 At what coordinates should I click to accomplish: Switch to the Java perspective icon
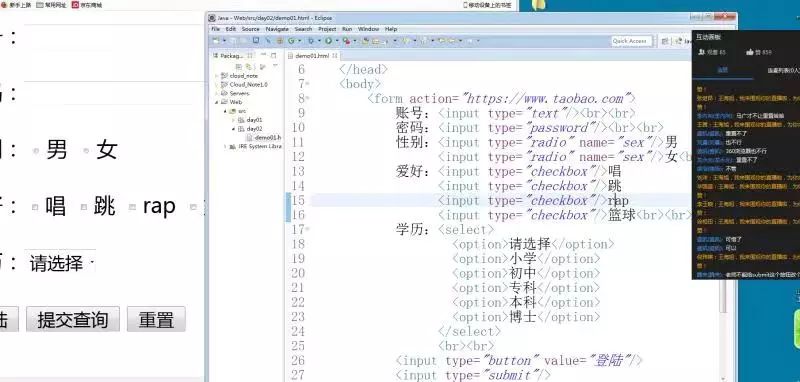pos(679,41)
